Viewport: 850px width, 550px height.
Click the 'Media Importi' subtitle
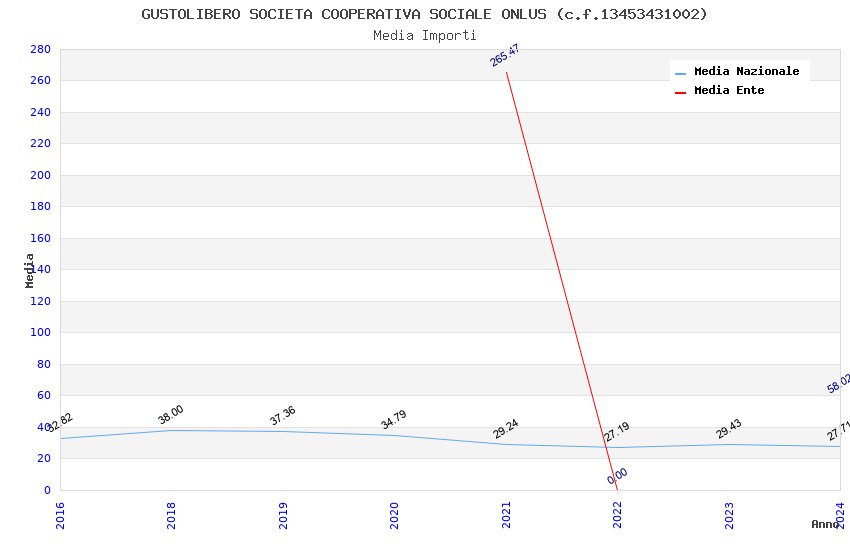424,36
